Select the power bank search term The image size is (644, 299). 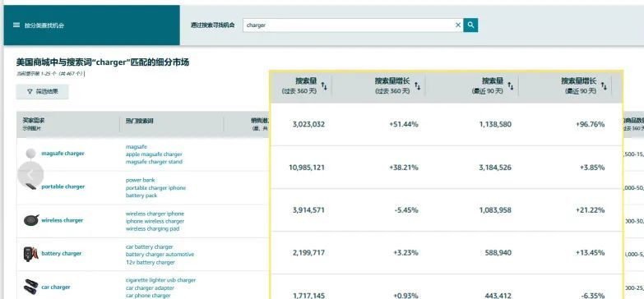tap(141, 180)
